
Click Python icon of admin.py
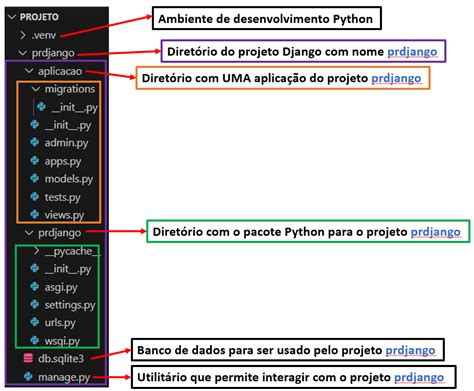coord(35,142)
